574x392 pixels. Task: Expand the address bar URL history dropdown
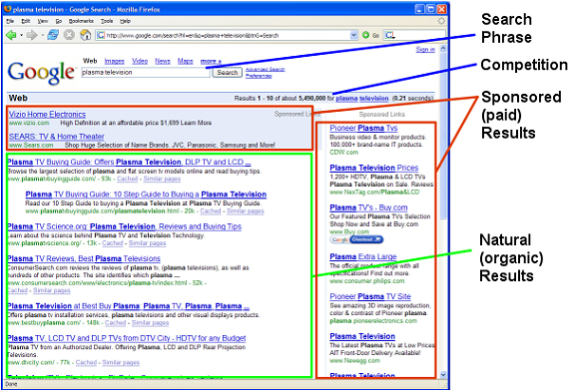tap(353, 35)
